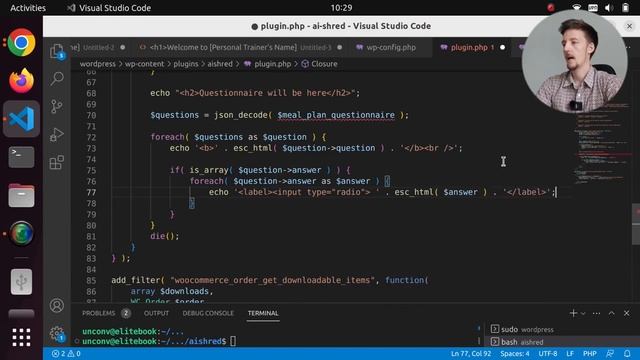This screenshot has height=360, width=640.
Task: Place cursor on $meal_plan_questionnaire on line 70
Action: point(336,115)
